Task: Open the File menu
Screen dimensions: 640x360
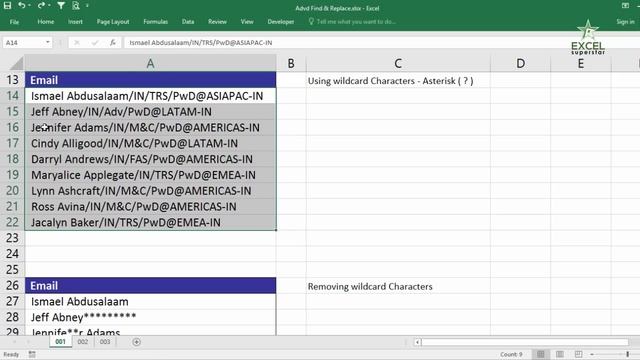Action: pos(14,22)
